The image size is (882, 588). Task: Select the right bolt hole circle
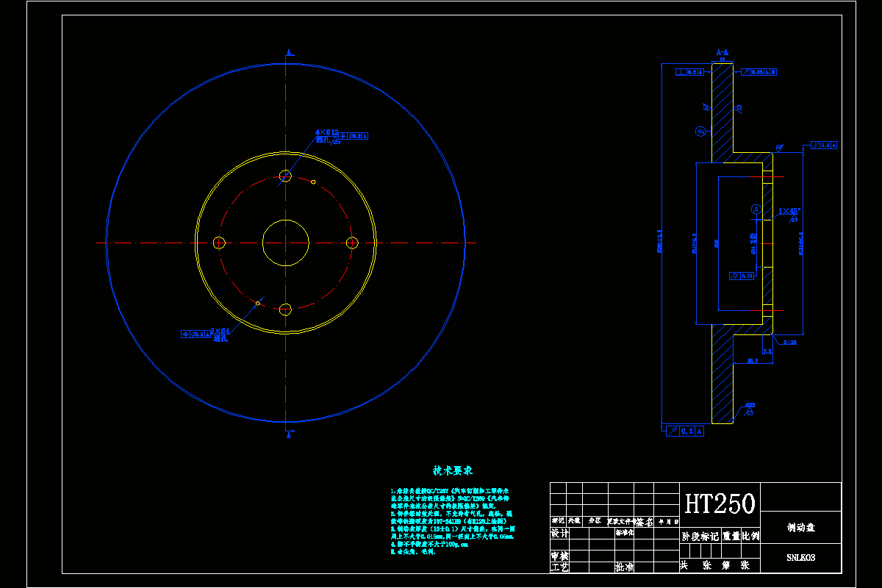[x=352, y=243]
